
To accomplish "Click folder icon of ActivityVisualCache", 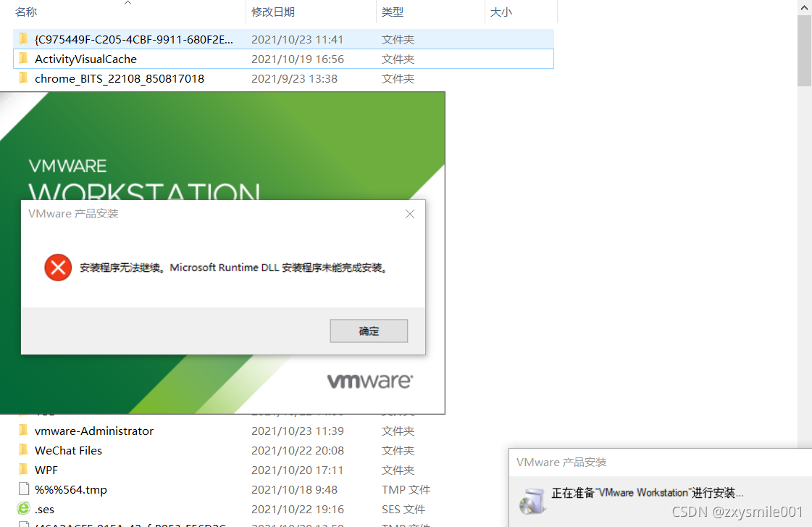I will [x=23, y=59].
